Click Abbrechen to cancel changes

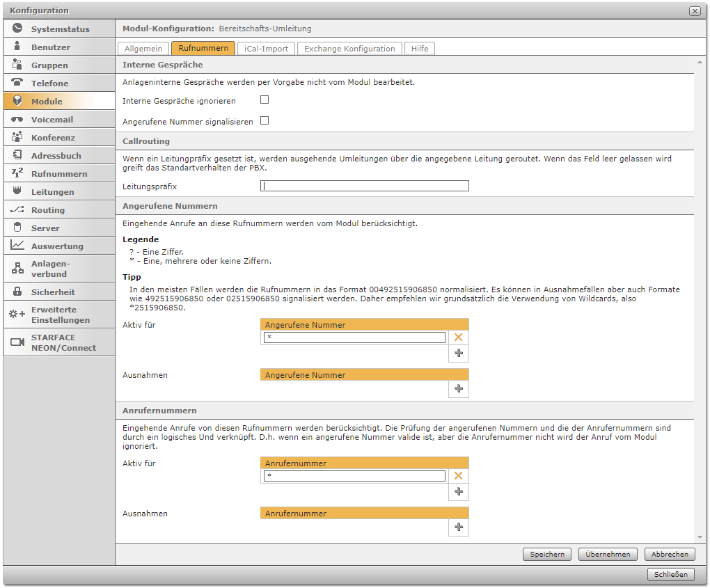(x=670, y=555)
